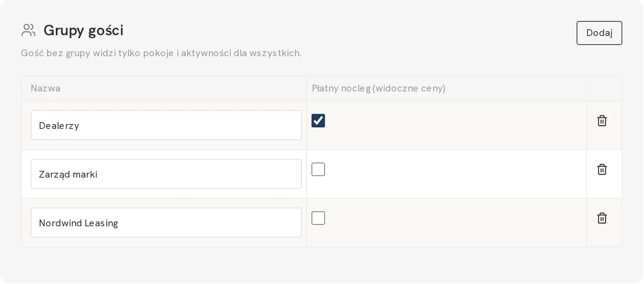Click the Grupy gości section heading
Image resolution: width=644 pixels, height=284 pixels.
pyautogui.click(x=83, y=31)
